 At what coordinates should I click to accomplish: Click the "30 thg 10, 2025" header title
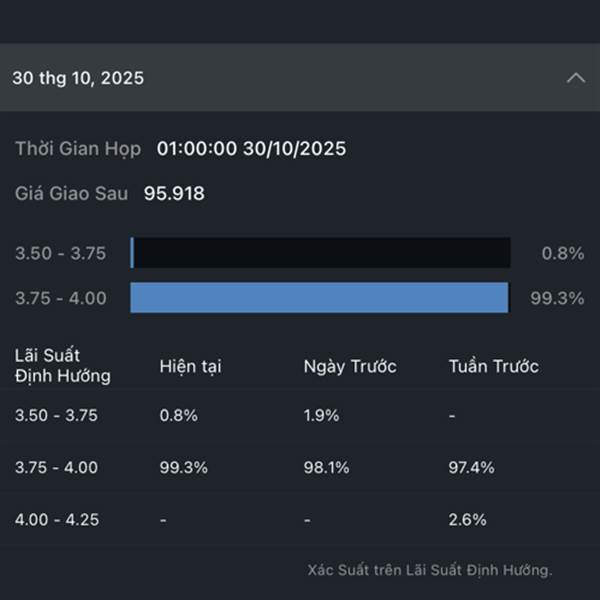pyautogui.click(x=78, y=78)
